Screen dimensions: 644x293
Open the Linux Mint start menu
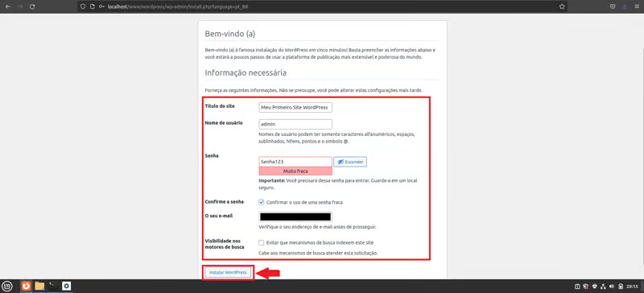(x=7, y=286)
